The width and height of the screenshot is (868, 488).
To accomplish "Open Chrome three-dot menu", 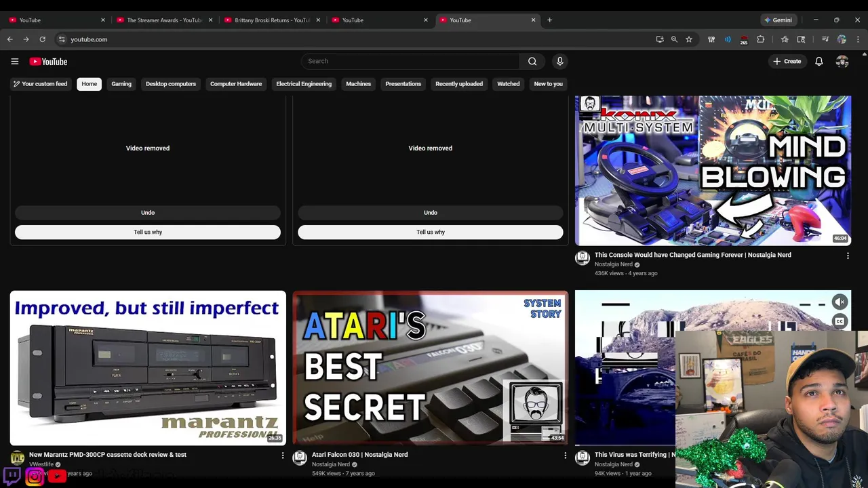I will [858, 39].
